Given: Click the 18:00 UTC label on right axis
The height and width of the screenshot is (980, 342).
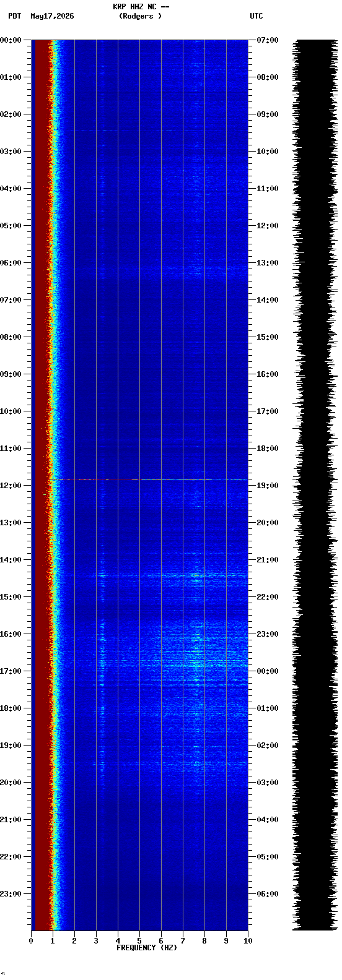Looking at the screenshot, I should click(268, 449).
